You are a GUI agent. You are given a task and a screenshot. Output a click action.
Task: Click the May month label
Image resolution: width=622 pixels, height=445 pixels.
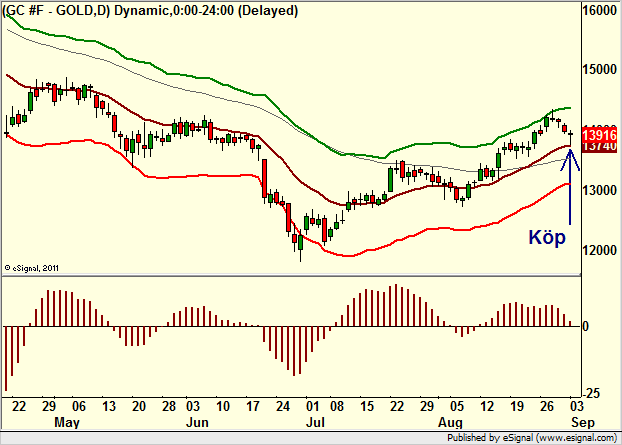(66, 422)
